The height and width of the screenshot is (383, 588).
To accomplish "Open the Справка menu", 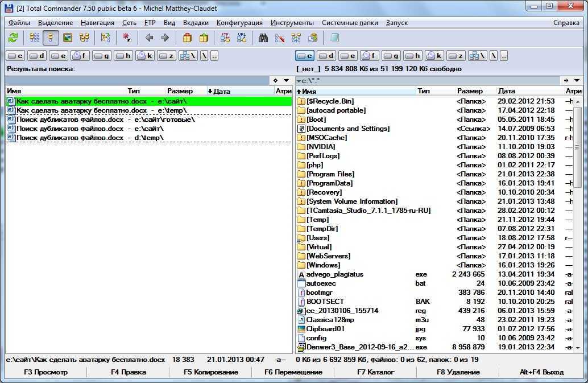I will pos(566,23).
